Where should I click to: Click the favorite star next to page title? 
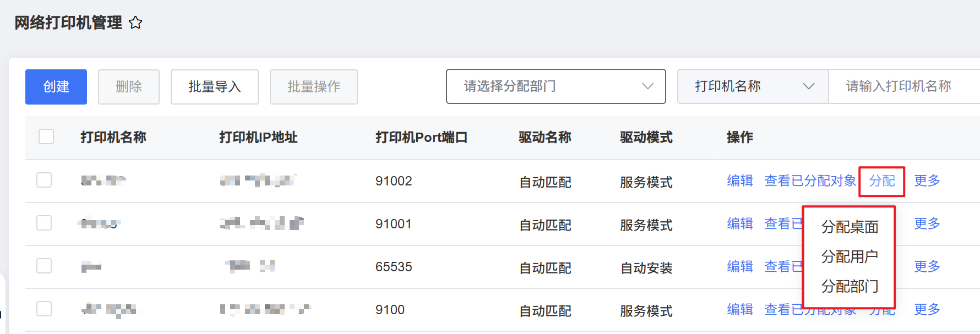click(135, 23)
